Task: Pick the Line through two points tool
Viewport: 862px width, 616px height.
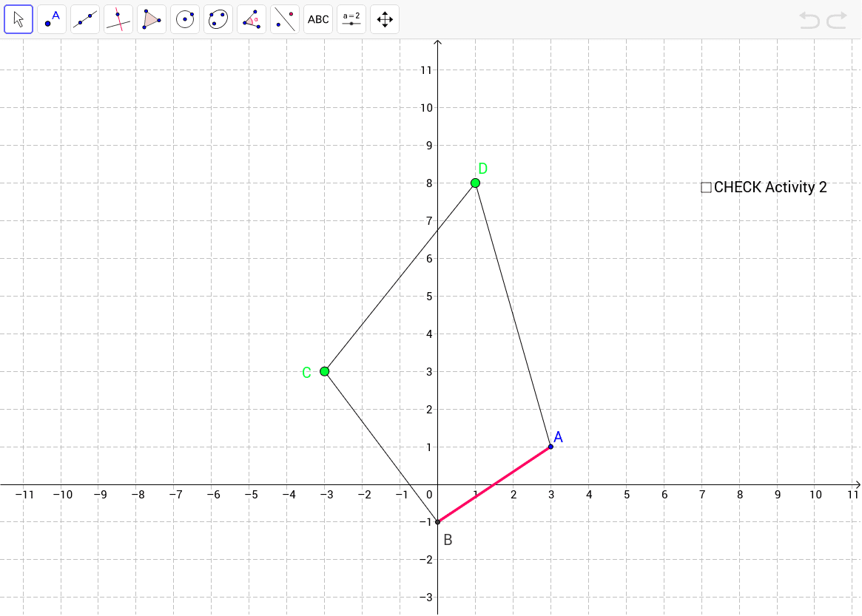Action: 85,19
